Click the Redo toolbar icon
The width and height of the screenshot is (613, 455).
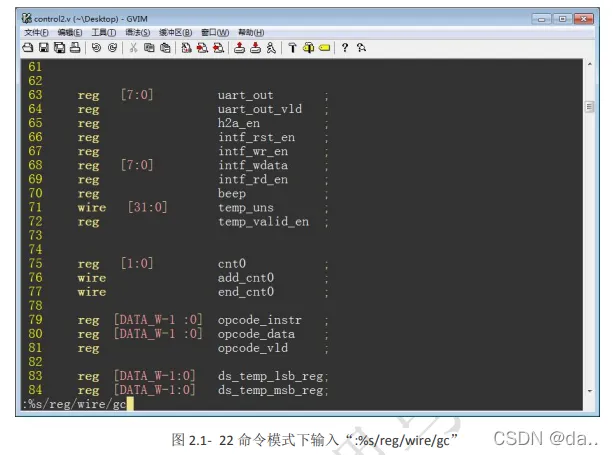(112, 48)
